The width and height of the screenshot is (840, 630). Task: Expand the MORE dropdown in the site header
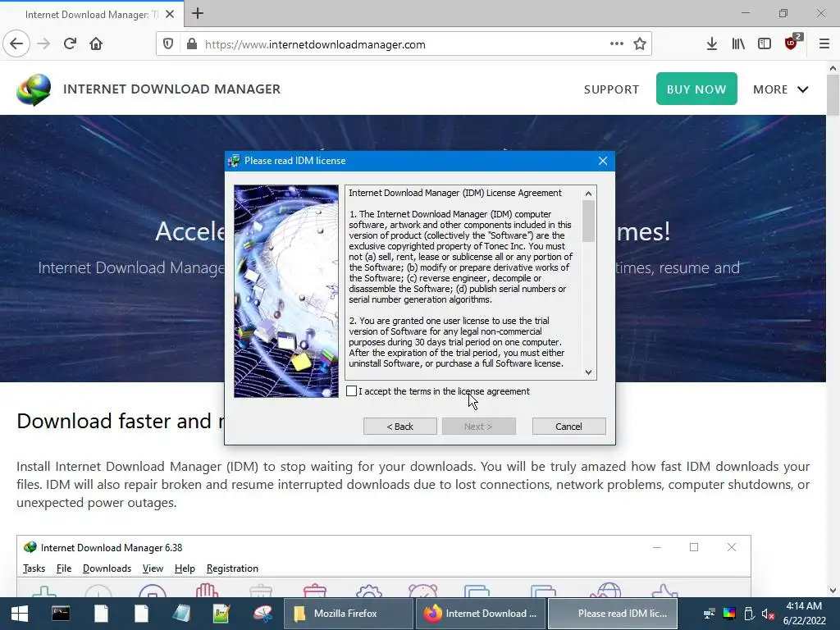pyautogui.click(x=781, y=89)
